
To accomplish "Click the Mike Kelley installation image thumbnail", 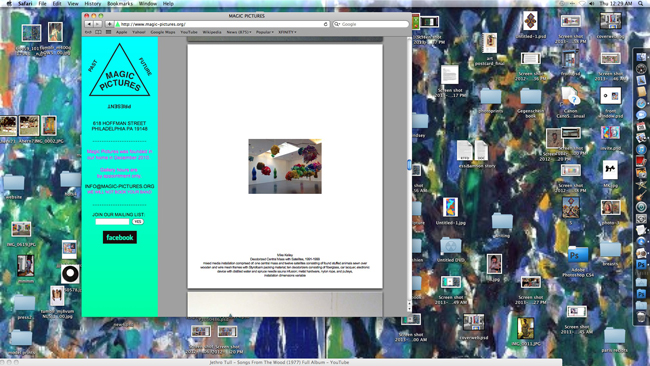I will pyautogui.click(x=285, y=166).
